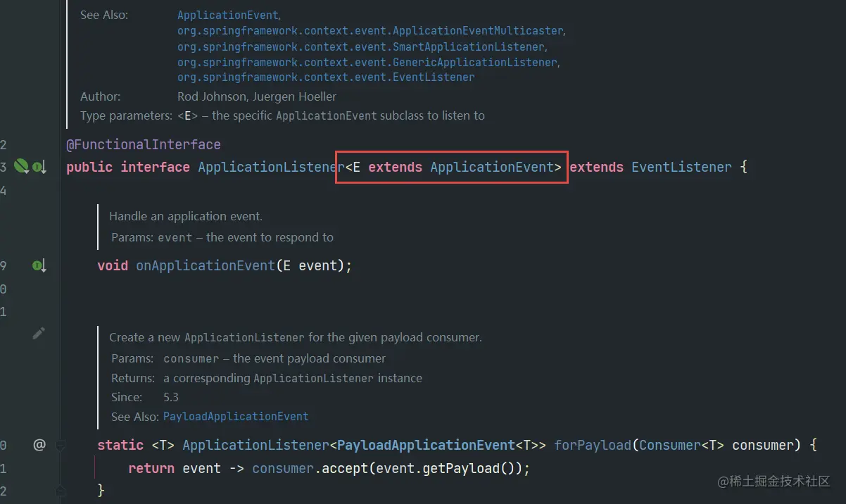Click the bold PayloadApplicationEvent in the forPayload signature
846x504 pixels.
point(427,446)
